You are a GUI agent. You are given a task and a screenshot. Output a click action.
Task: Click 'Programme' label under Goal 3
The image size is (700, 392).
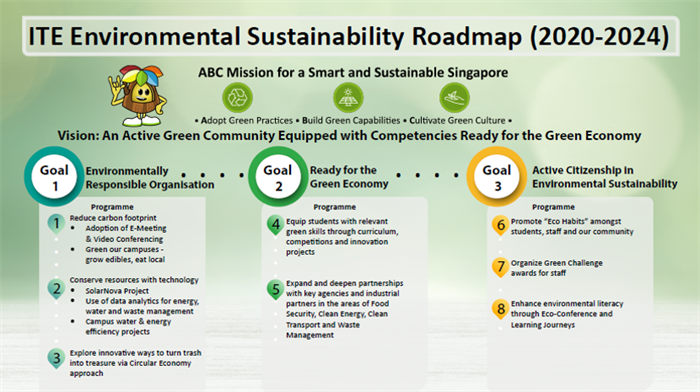point(553,207)
